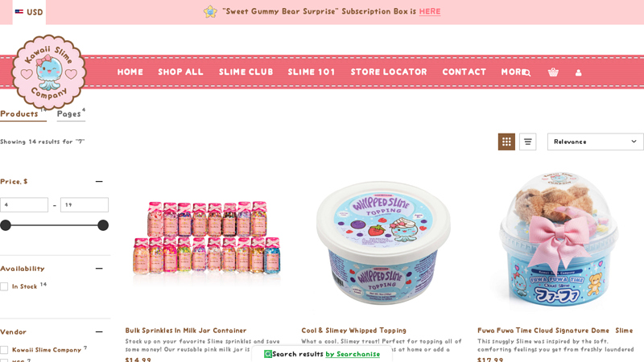Check the second vendor checkbox below Kawaii
Image resolution: width=644 pixels, height=362 pixels.
4,360
